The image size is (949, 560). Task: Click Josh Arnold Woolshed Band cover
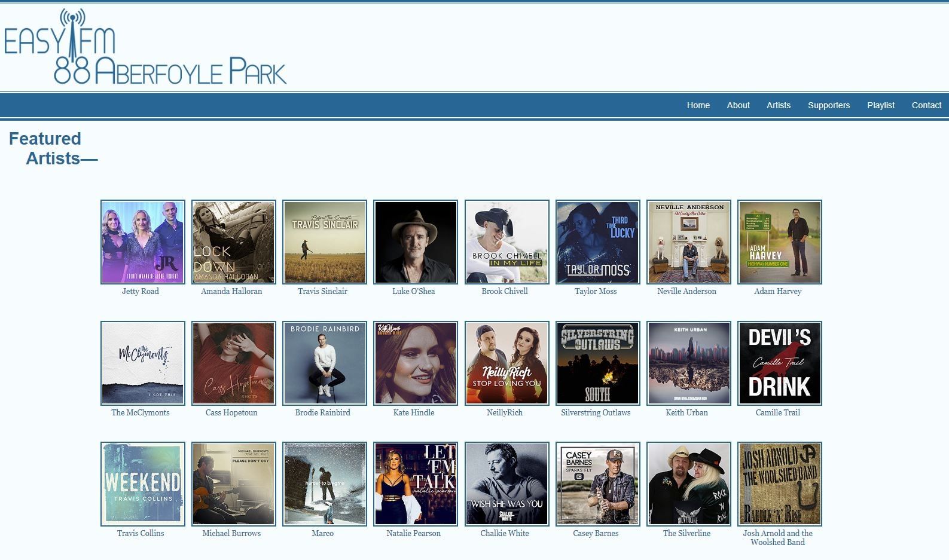(x=780, y=484)
